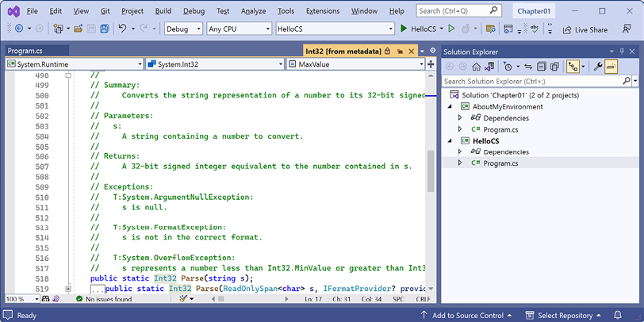
Task: Click the Find in Files toolbar icon
Action: 490,29
